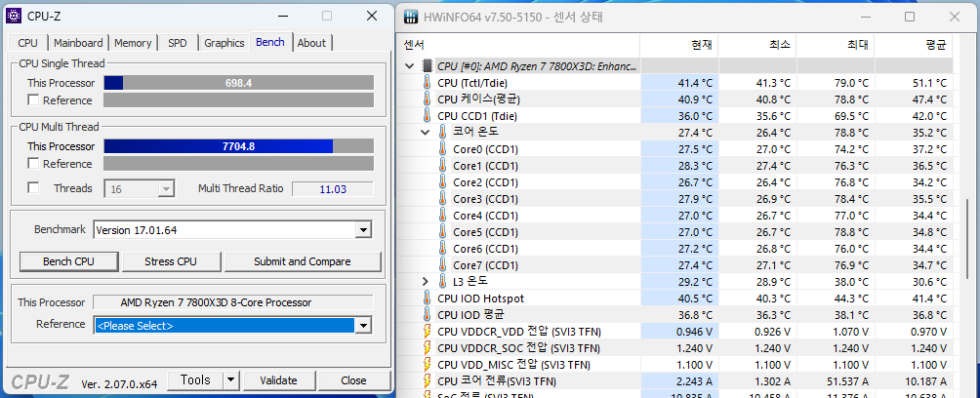Click lightning icon of CPU VDDCR_SOC 전압
Viewport: 980px width, 398px height.
point(428,347)
